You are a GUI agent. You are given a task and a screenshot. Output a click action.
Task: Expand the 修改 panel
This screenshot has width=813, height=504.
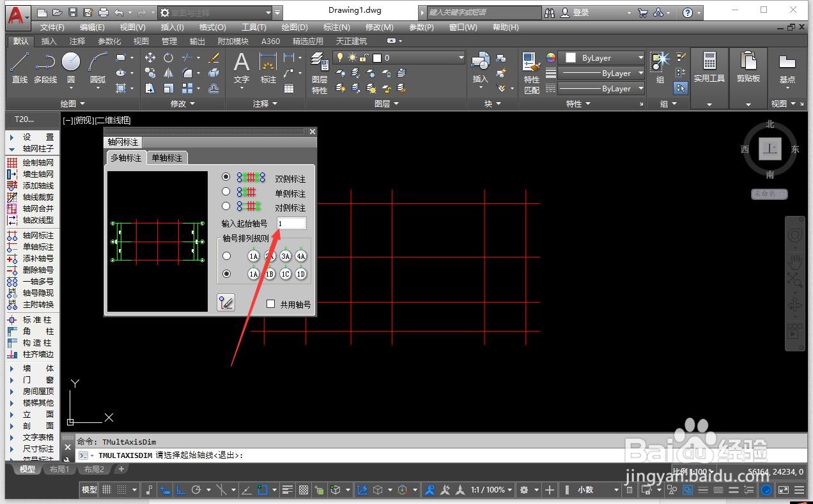[x=183, y=103]
